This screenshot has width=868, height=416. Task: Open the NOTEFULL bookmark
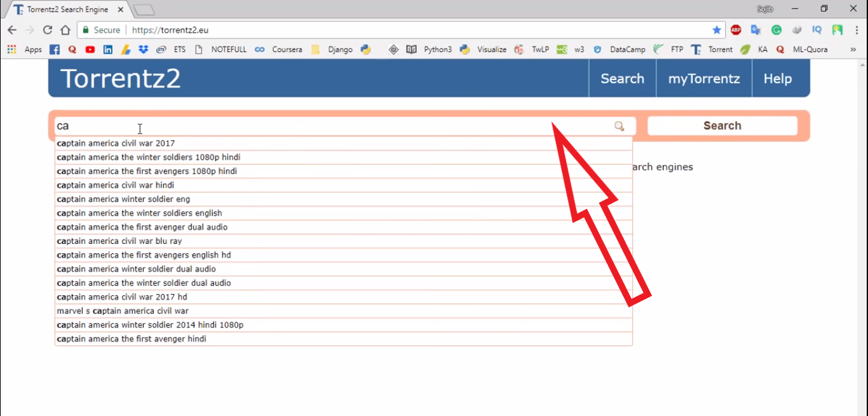222,50
